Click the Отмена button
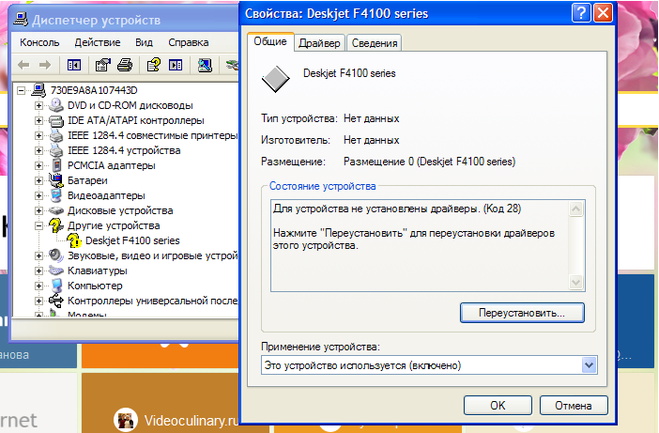 pyautogui.click(x=573, y=406)
